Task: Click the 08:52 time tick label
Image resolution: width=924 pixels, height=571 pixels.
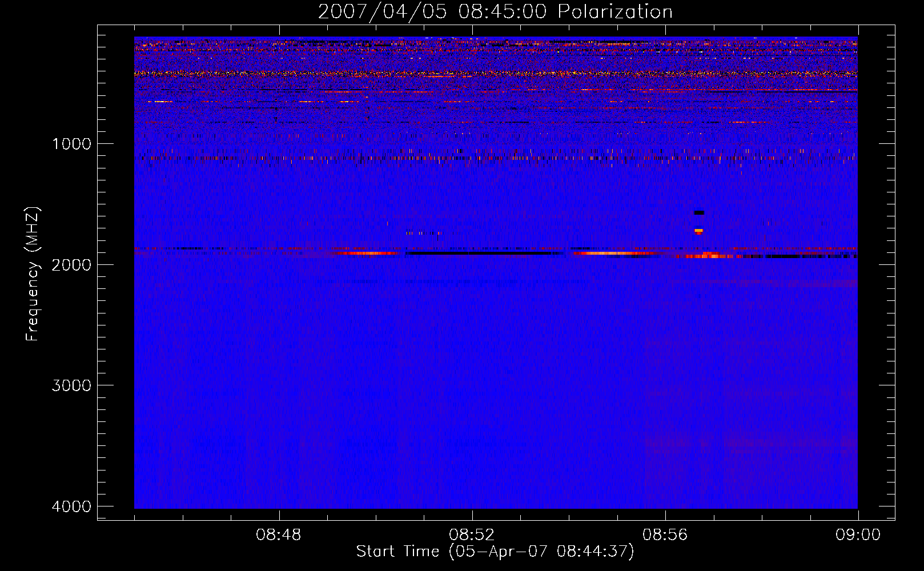Action: click(472, 535)
